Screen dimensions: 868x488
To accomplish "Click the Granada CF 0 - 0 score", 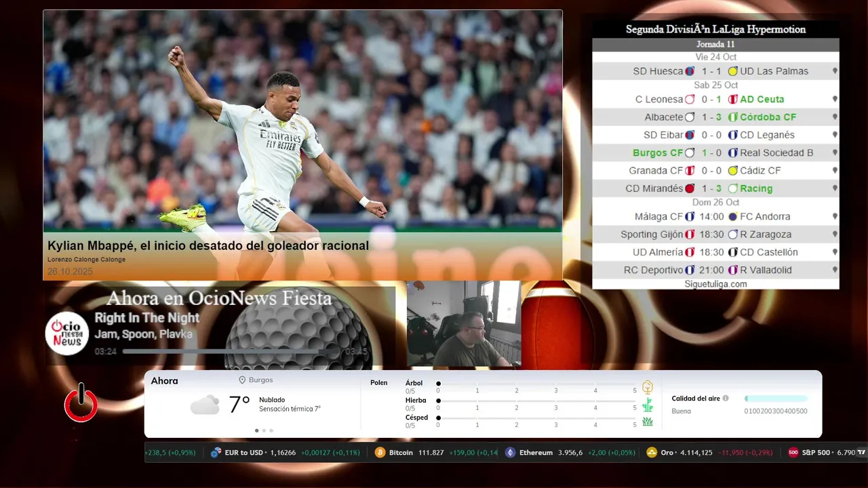I will point(711,171).
